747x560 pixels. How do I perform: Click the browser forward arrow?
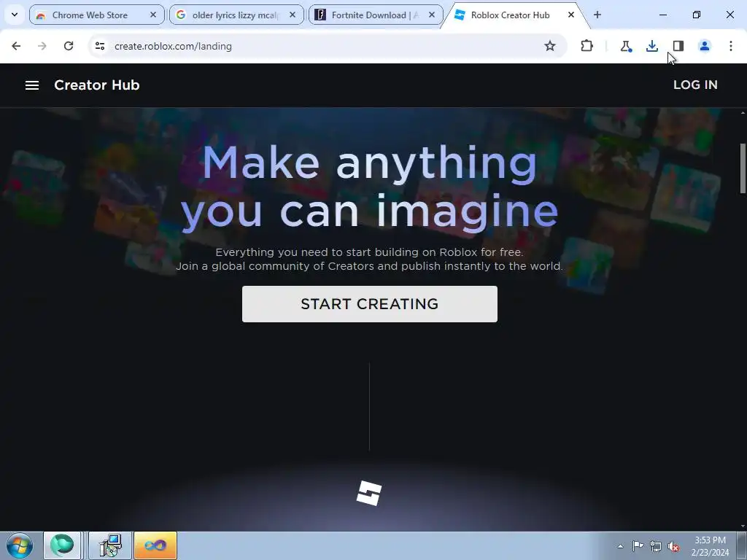(42, 46)
